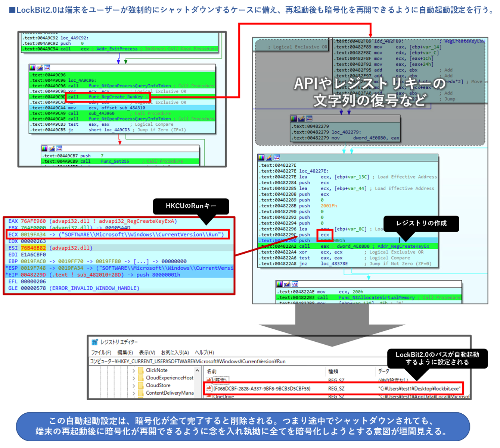The width and height of the screenshot is (500, 448).
Task: Click the node color icon on the loc_4A9C96 block
Action: pyautogui.click(x=33, y=68)
